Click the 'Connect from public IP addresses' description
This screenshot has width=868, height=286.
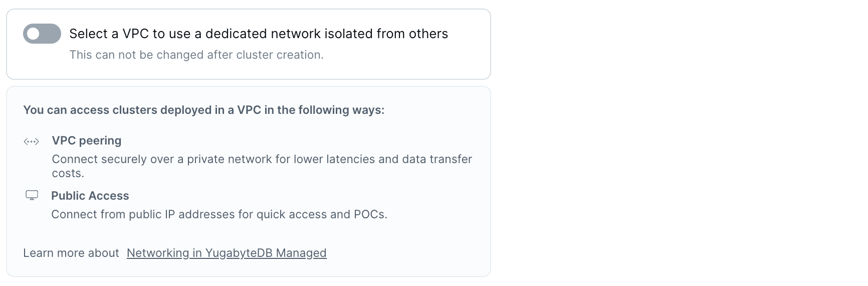tap(219, 214)
